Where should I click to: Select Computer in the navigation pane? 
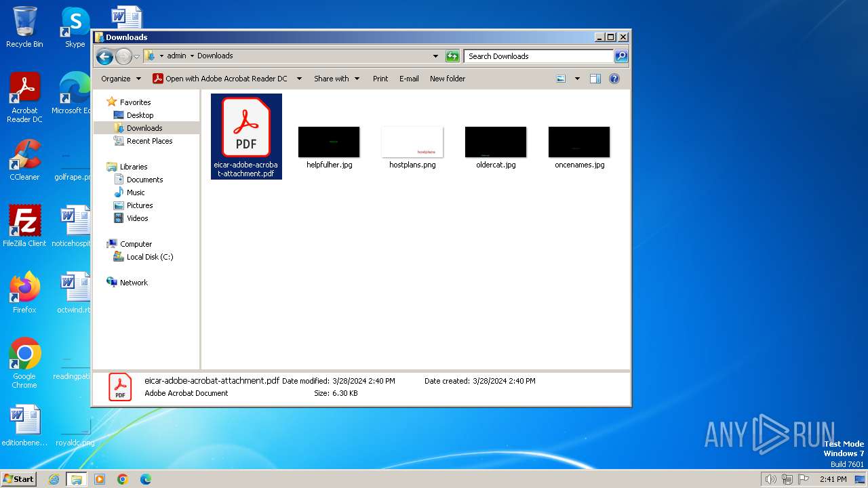[x=136, y=244]
